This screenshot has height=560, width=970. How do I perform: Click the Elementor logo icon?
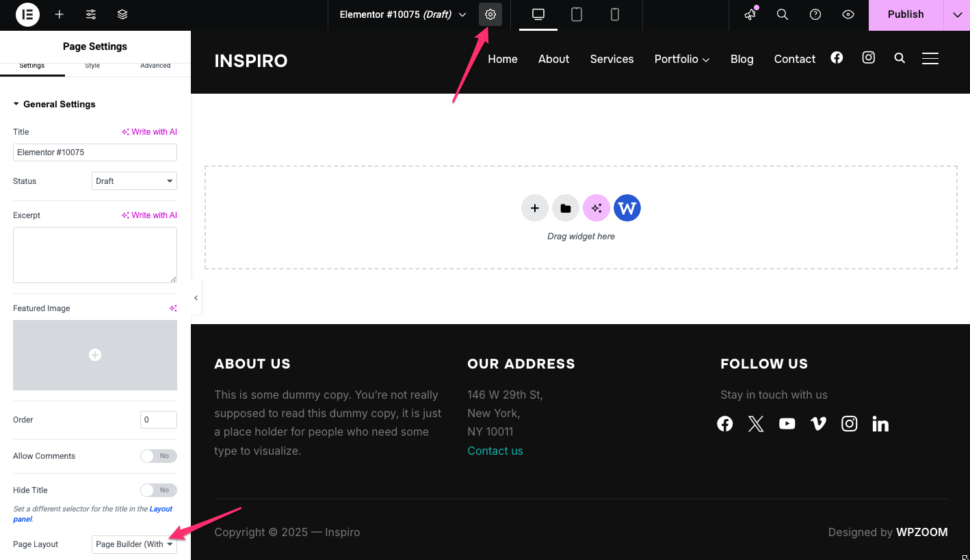(x=28, y=14)
